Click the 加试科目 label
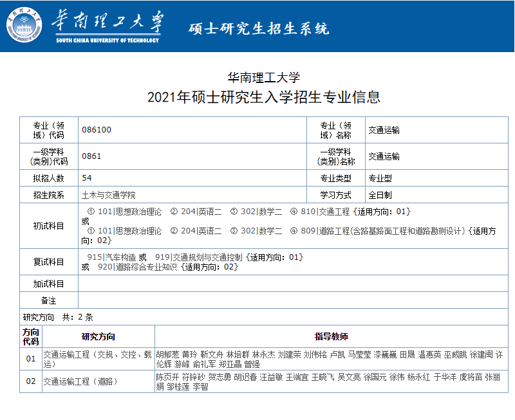Viewport: 515px width, 420px height. point(49,284)
